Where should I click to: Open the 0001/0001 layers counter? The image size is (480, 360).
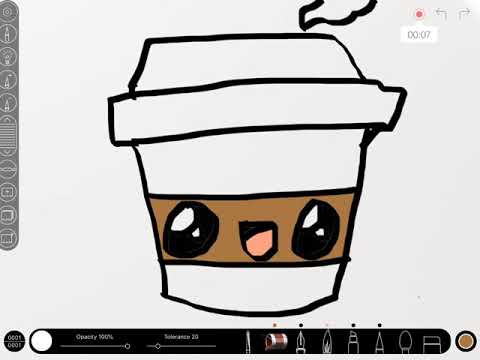pyautogui.click(x=14, y=341)
